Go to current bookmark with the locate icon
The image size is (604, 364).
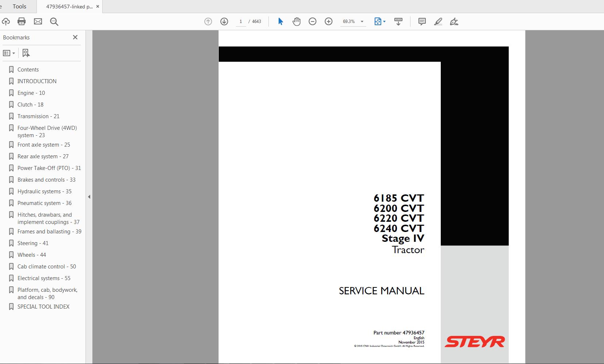coord(26,53)
